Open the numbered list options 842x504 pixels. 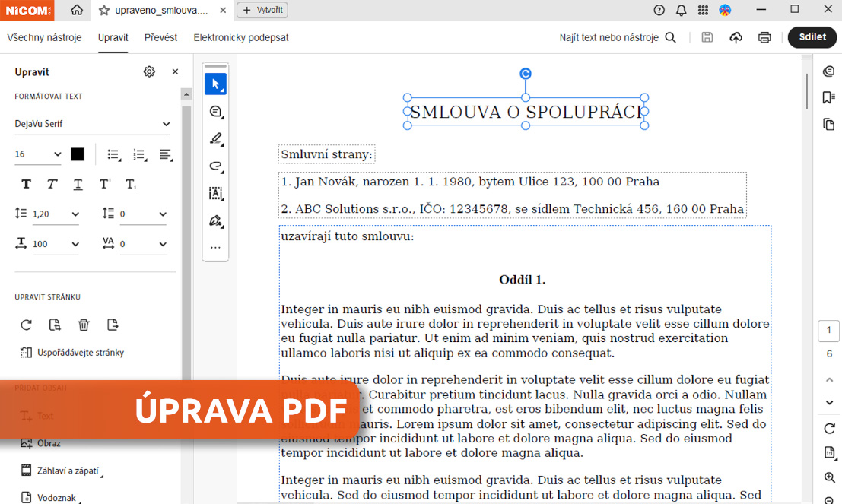pyautogui.click(x=140, y=154)
